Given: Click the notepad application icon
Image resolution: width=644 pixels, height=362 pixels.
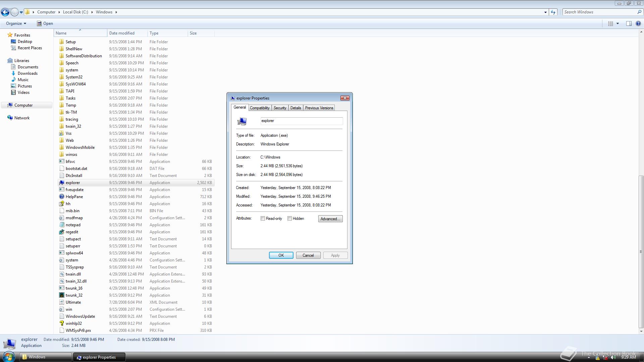Looking at the screenshot, I should (61, 225).
